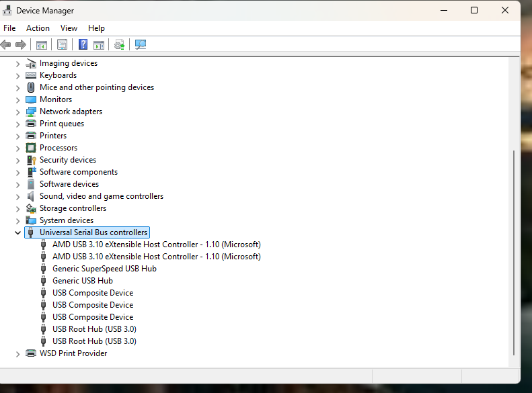Viewport: 532px width, 393px height.
Task: Click the blue Help toolbar icon
Action: 83,44
